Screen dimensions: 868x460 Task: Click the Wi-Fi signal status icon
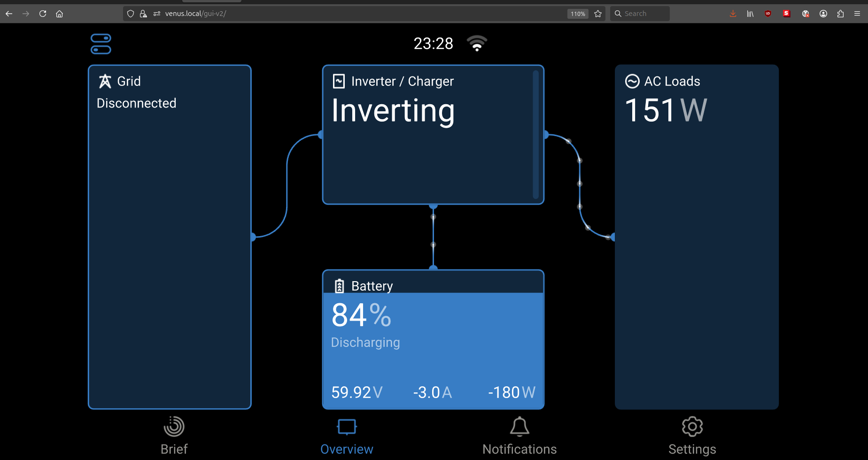tap(477, 43)
